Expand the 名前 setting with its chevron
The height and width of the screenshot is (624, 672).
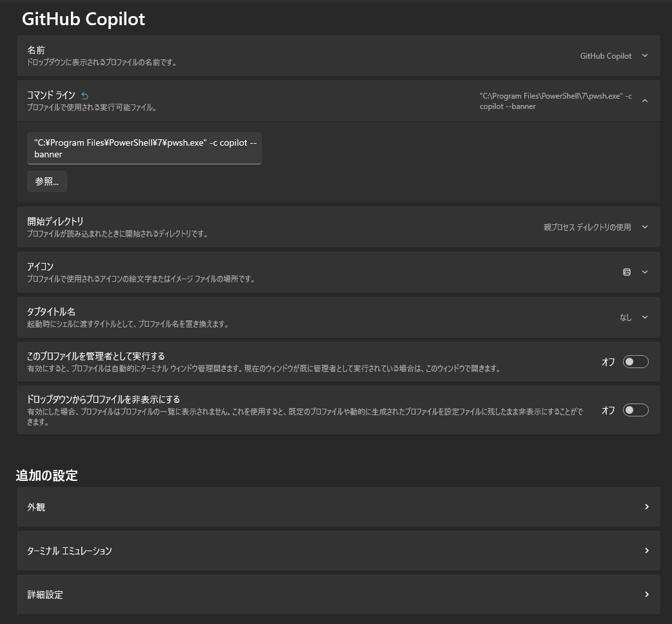point(644,55)
